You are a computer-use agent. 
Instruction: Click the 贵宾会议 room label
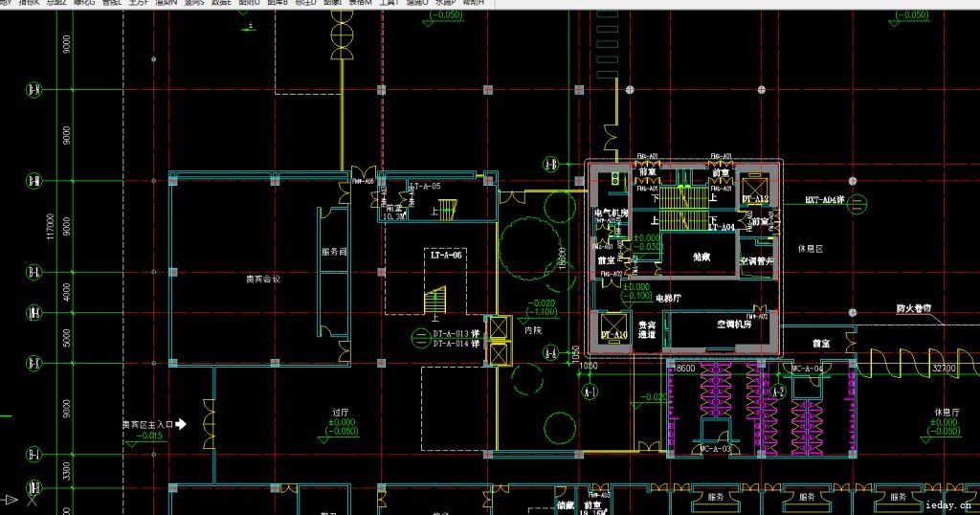click(263, 279)
